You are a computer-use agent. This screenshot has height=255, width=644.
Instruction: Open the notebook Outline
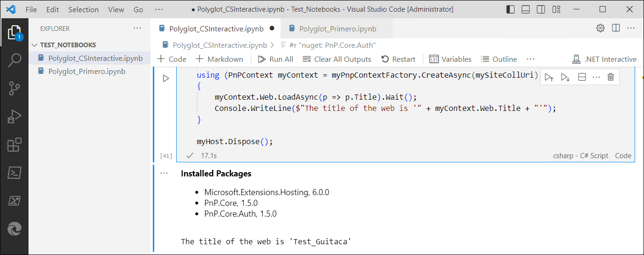point(499,59)
